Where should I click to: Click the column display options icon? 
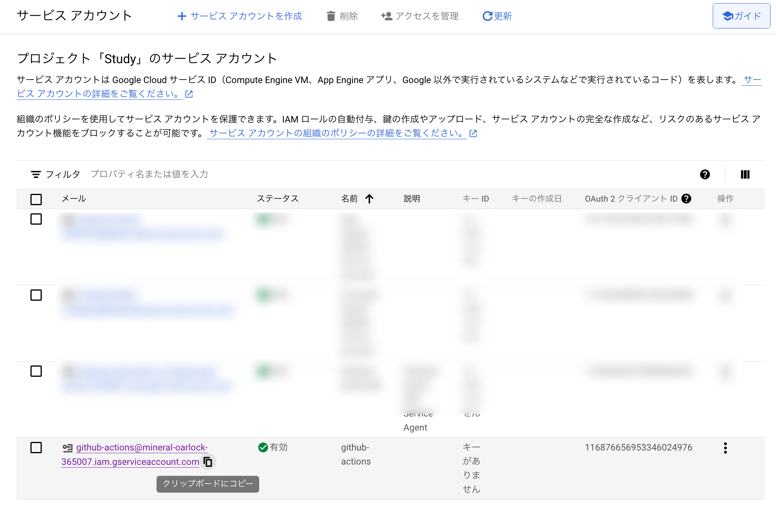(745, 174)
